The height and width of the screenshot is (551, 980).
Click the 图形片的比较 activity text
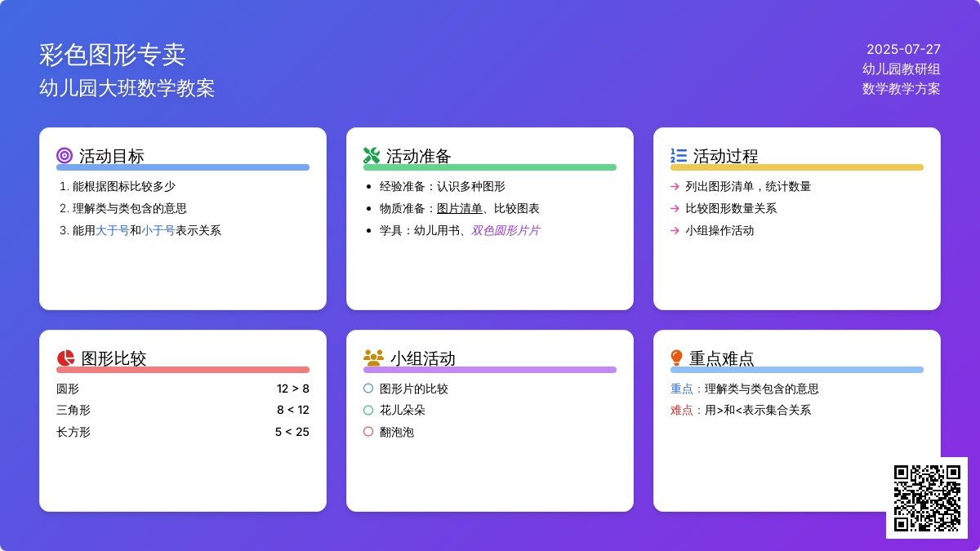[414, 389]
